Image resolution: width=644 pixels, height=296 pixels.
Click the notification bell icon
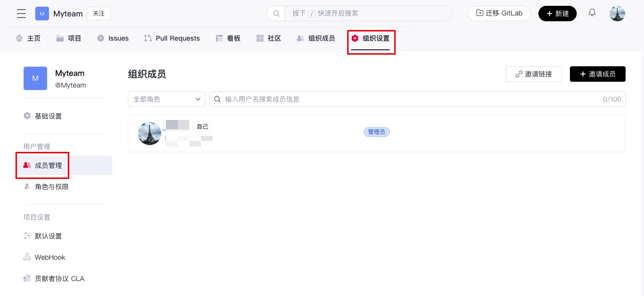pyautogui.click(x=592, y=13)
